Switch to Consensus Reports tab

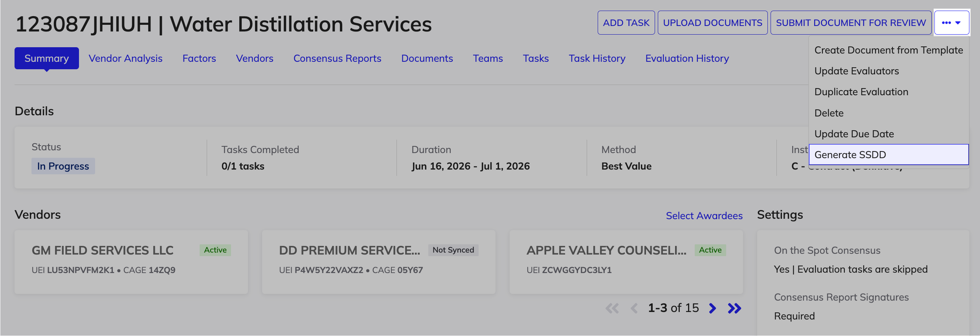tap(337, 58)
